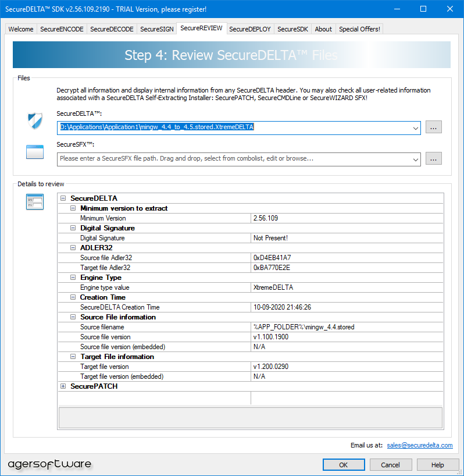Image resolution: width=464 pixels, height=476 pixels.
Task: Collapse Target File information group
Action: pyautogui.click(x=73, y=357)
